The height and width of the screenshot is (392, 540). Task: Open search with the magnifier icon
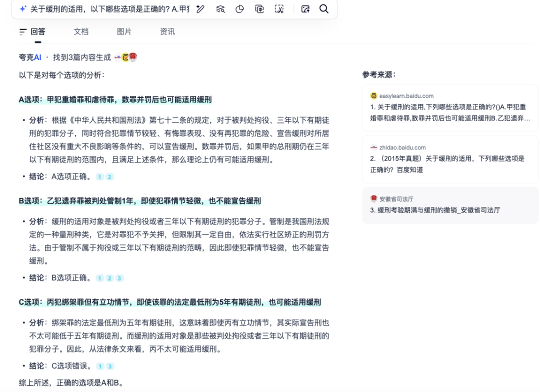tap(323, 9)
